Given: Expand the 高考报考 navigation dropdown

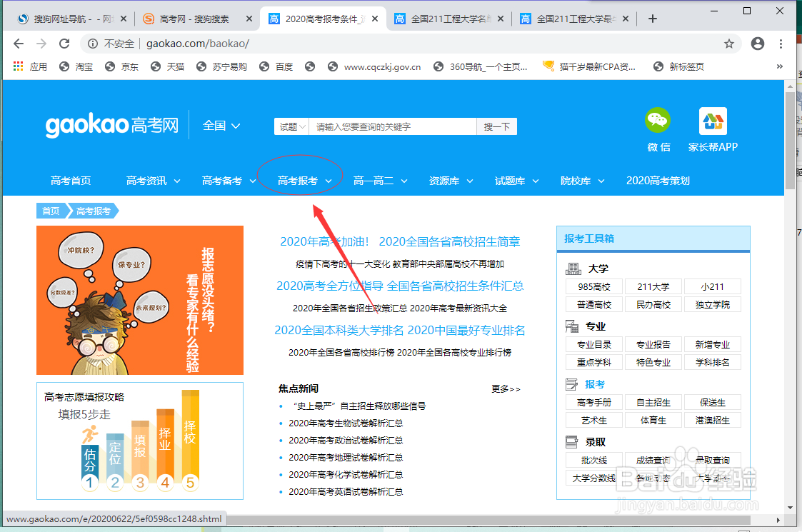Looking at the screenshot, I should coord(300,181).
